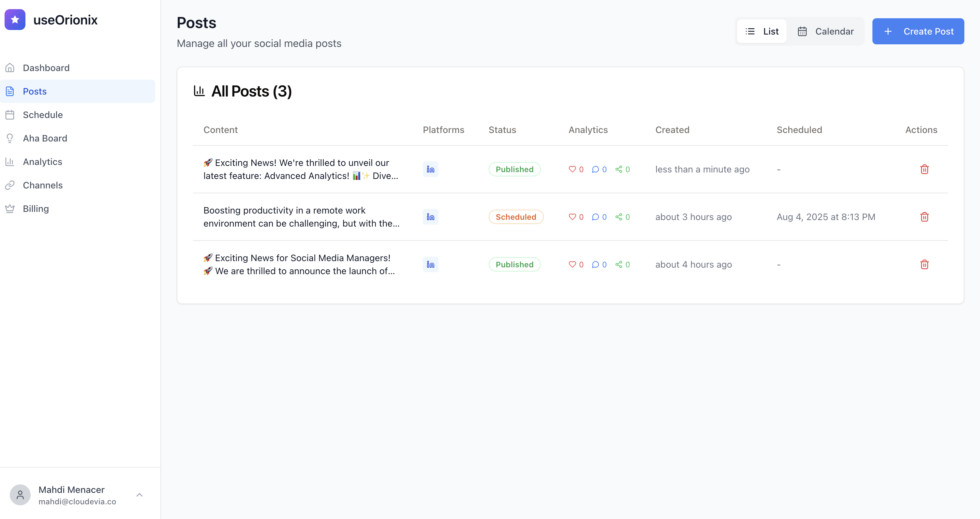The width and height of the screenshot is (980, 519).
Task: Click the trash icon on the Scheduled post row
Action: [x=924, y=217]
